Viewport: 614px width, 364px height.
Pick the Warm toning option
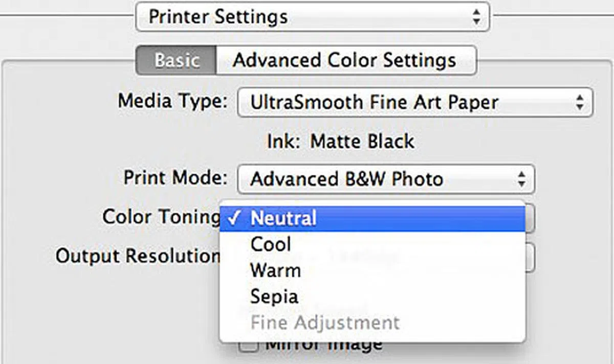(x=275, y=270)
